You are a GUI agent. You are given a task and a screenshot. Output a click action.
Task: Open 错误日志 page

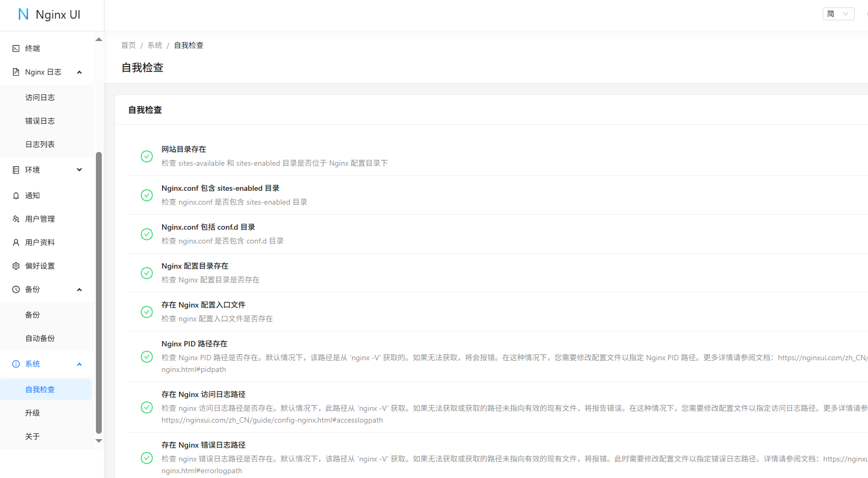tap(47, 121)
